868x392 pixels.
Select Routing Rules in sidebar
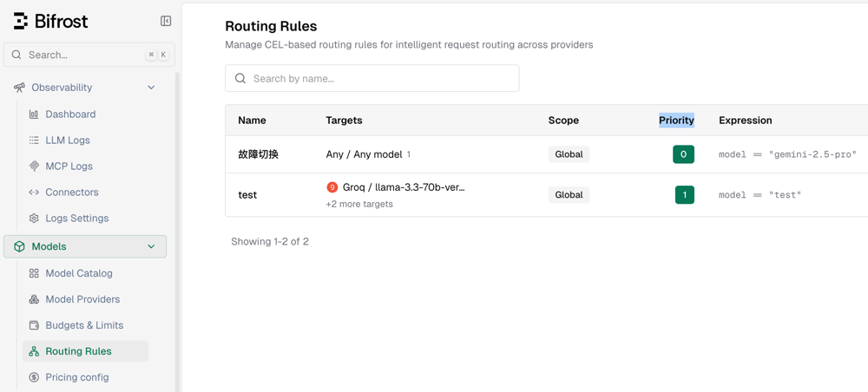(x=78, y=351)
